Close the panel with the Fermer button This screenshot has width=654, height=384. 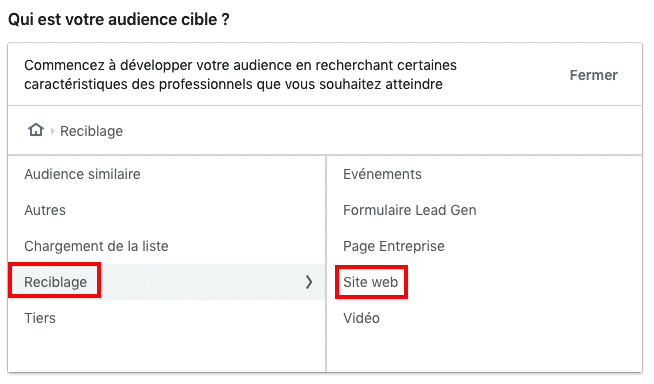pos(594,75)
